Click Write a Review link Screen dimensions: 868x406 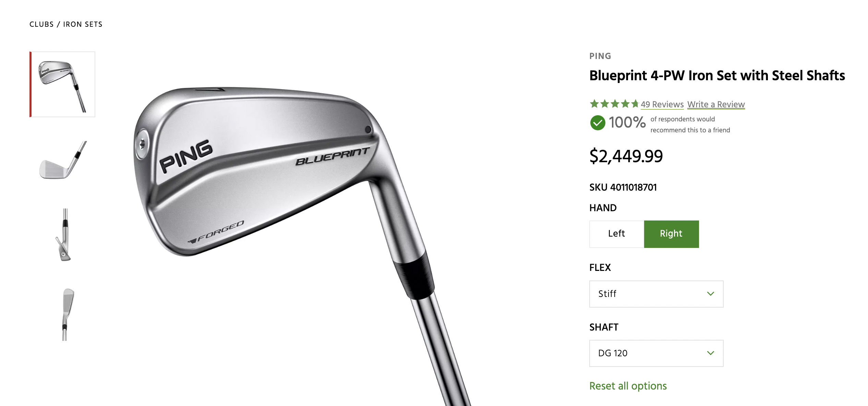(x=716, y=104)
